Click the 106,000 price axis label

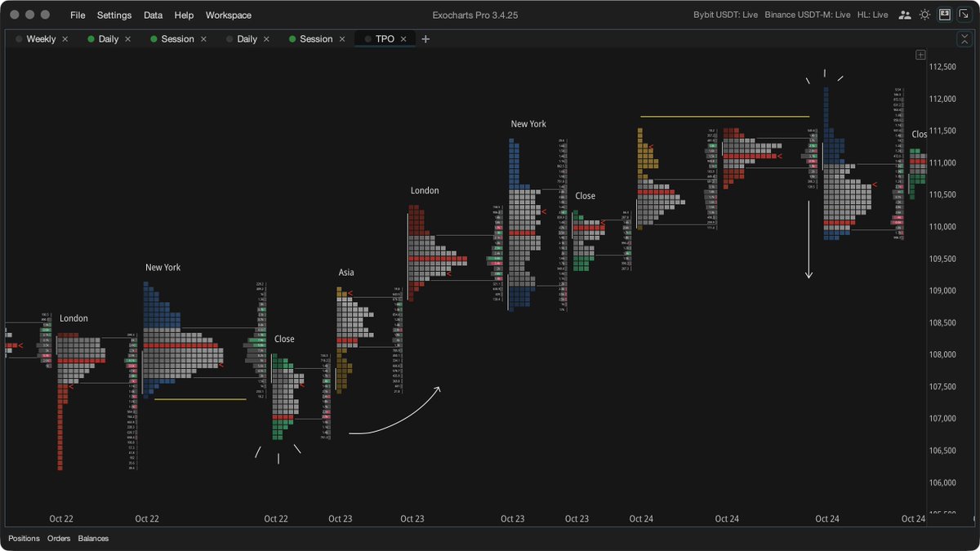click(943, 482)
